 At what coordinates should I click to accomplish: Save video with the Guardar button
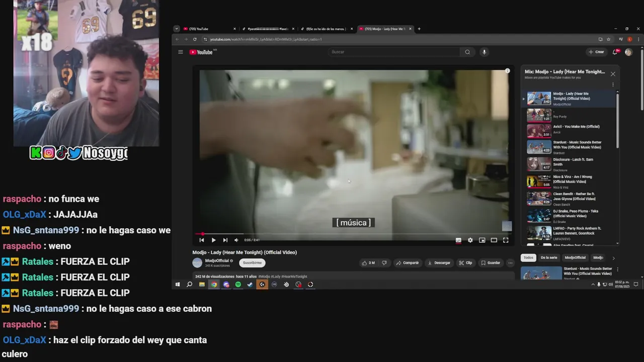point(491,262)
